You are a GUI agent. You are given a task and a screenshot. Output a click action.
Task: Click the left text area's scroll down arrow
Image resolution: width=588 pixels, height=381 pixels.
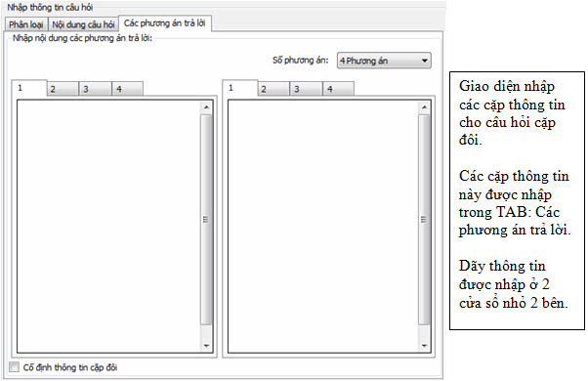[206, 346]
